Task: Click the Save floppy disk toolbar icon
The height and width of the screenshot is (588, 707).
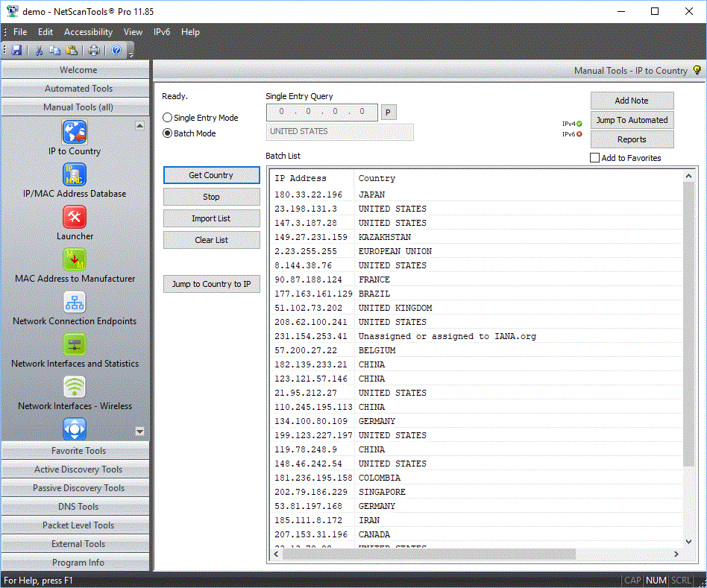Action: (x=16, y=51)
